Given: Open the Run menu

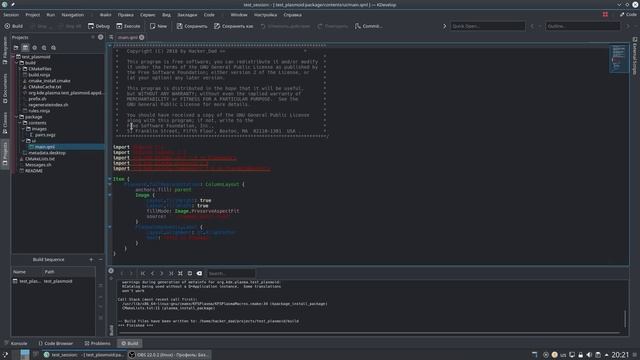Looking at the screenshot, I should (x=51, y=15).
